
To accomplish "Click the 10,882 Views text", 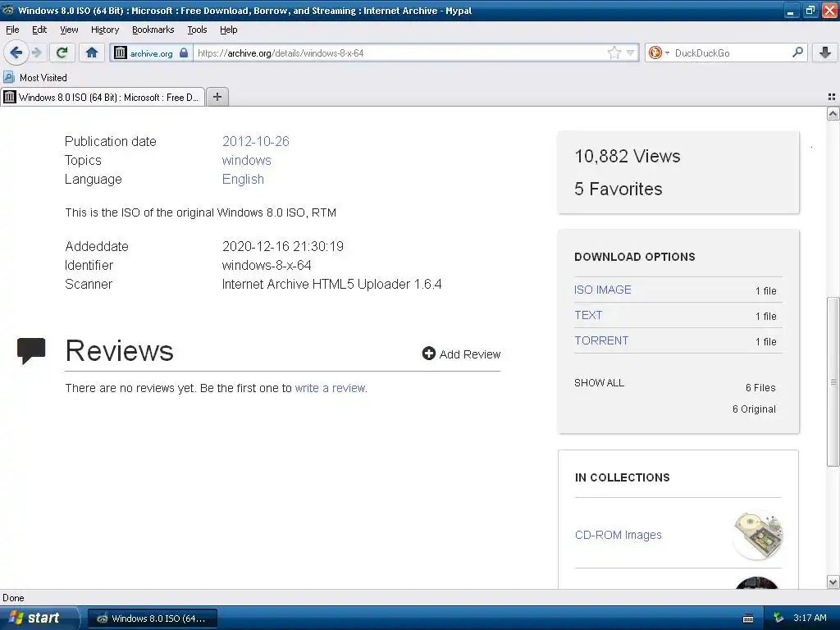I will [628, 156].
